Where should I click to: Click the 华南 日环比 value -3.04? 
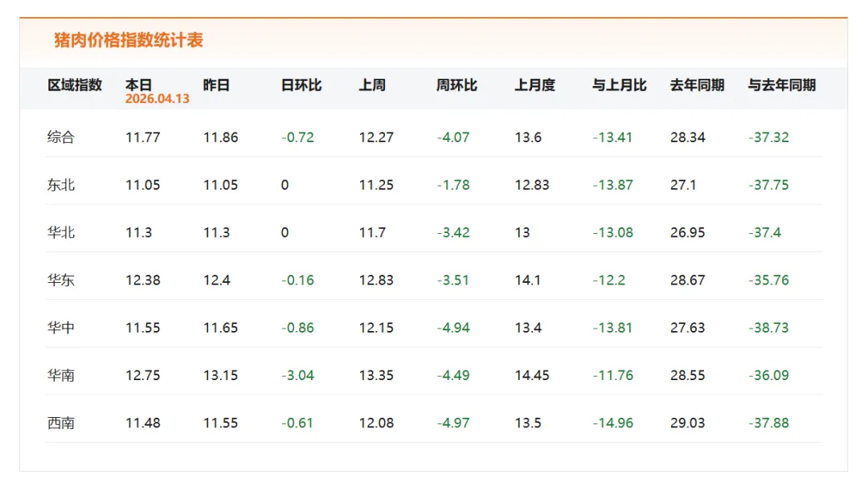pyautogui.click(x=297, y=375)
